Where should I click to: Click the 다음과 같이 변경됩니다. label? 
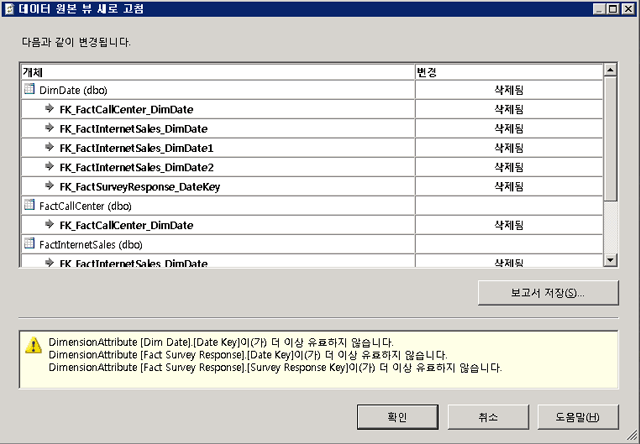pyautogui.click(x=76, y=42)
